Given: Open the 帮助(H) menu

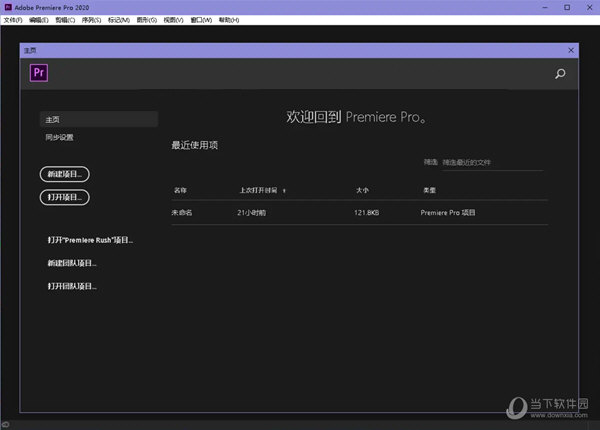Looking at the screenshot, I should pos(228,19).
